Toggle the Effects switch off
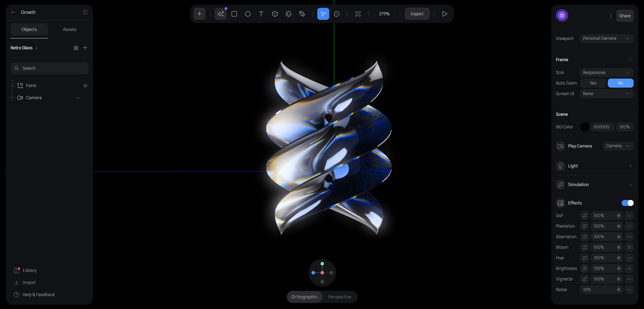This screenshot has height=309, width=644. click(x=627, y=203)
